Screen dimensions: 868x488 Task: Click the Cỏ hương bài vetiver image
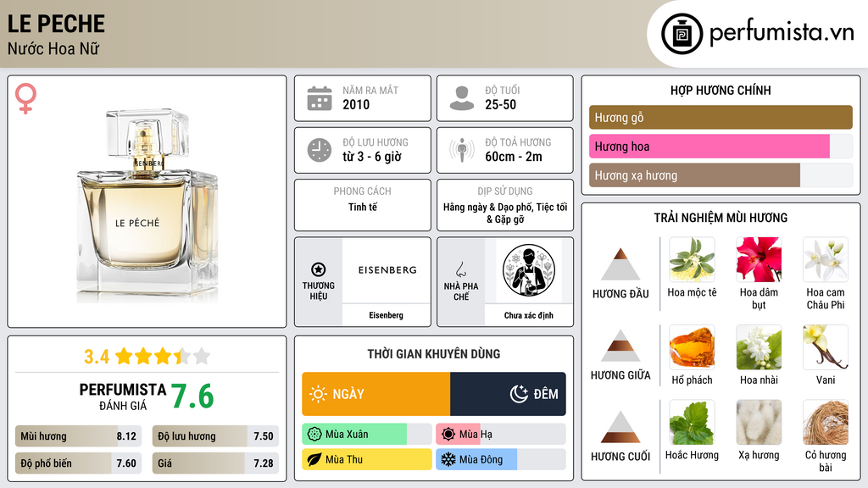pyautogui.click(x=826, y=423)
